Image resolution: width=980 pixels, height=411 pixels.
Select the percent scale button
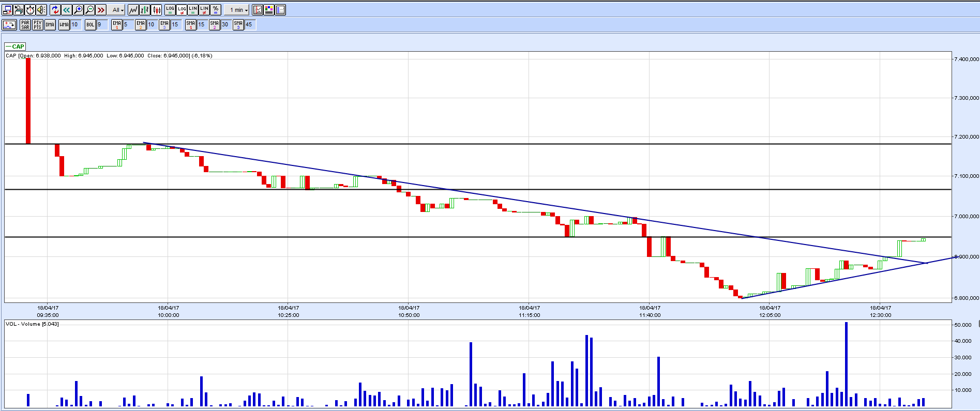(216, 10)
